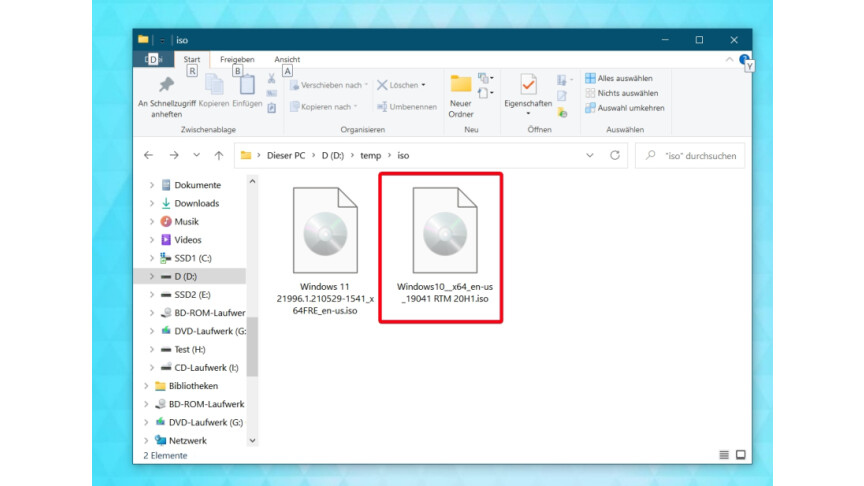864x486 pixels.
Task: Expand the D (D:) tree node
Action: (x=152, y=276)
